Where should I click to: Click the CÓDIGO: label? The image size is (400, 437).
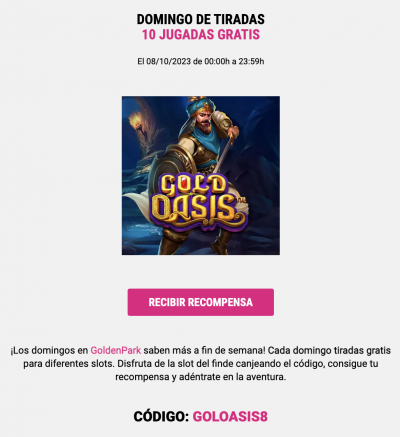[x=161, y=416]
